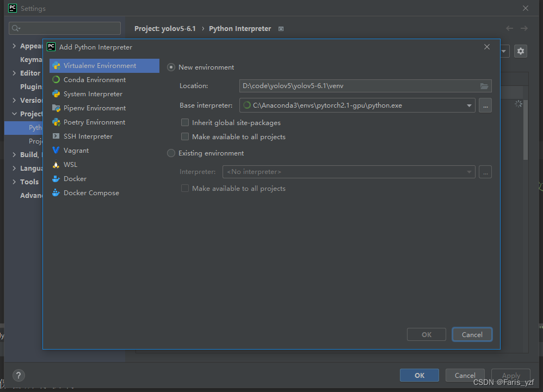Click PyCharm icon in Settings title bar

(x=13, y=8)
